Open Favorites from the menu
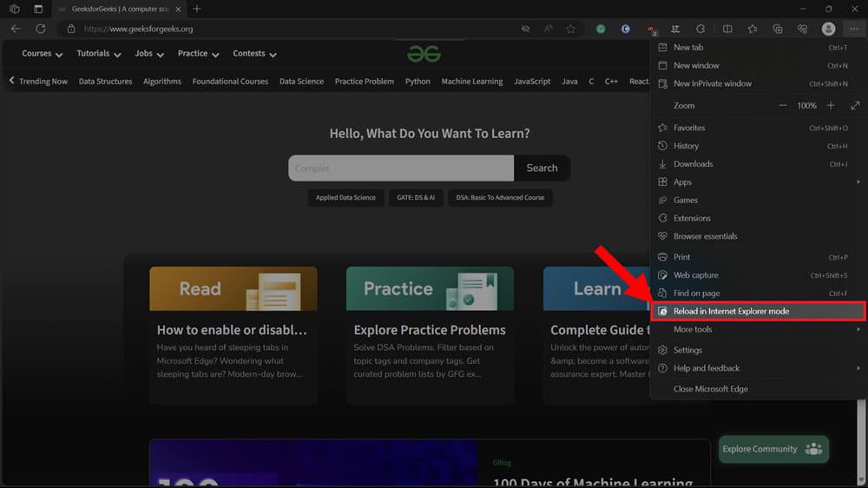 point(757,128)
